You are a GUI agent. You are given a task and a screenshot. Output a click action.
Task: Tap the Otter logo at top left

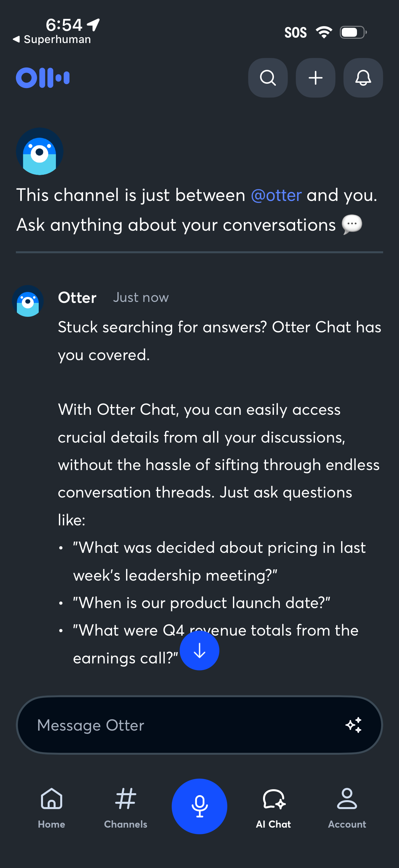43,78
